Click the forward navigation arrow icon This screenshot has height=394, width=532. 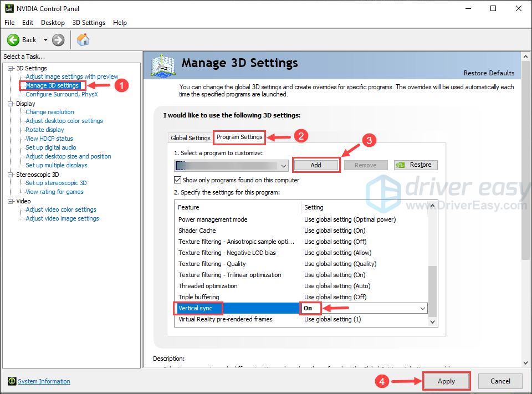pos(58,39)
